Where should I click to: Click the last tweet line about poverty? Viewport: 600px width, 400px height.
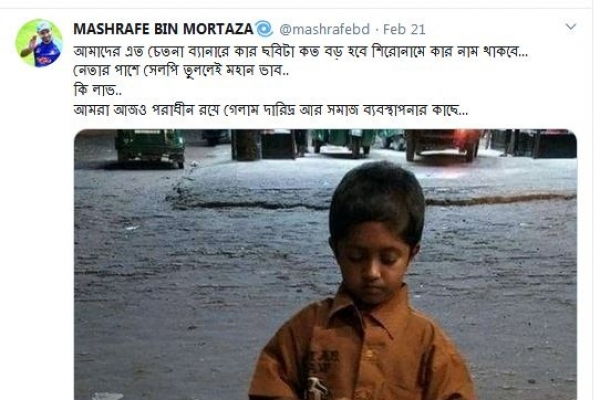271,110
